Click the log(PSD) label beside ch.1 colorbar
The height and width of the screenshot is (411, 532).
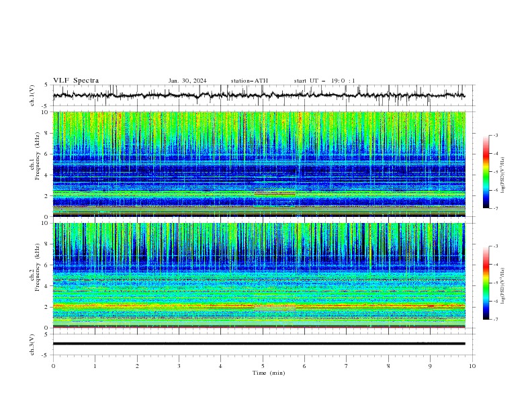(502, 175)
